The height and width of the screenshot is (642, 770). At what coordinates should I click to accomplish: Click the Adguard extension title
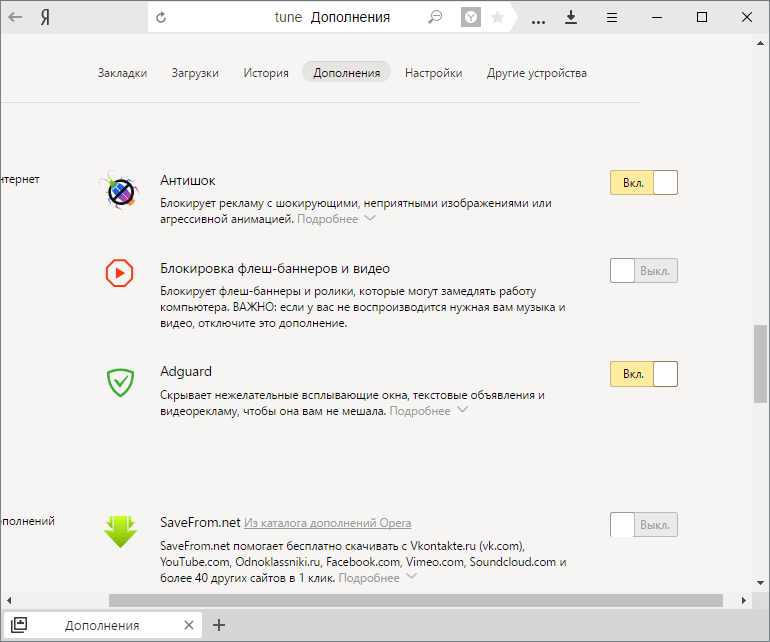[186, 371]
